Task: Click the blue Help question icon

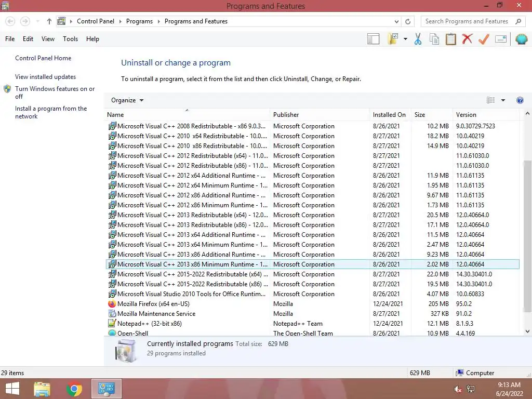Action: 520,100
